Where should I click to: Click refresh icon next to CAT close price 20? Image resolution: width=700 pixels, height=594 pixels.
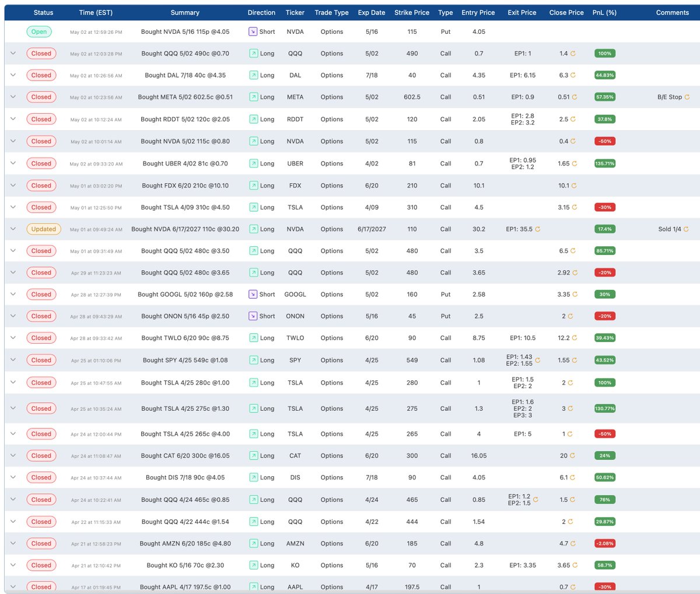point(572,456)
